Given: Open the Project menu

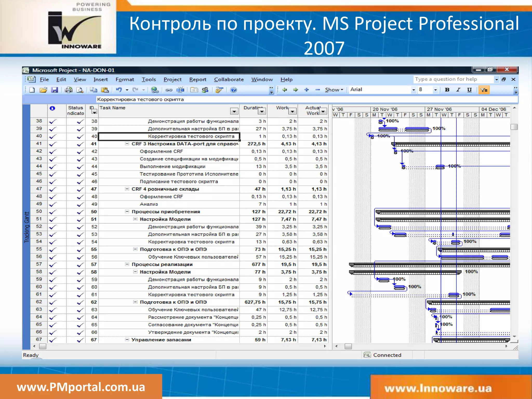Looking at the screenshot, I should tap(172, 79).
